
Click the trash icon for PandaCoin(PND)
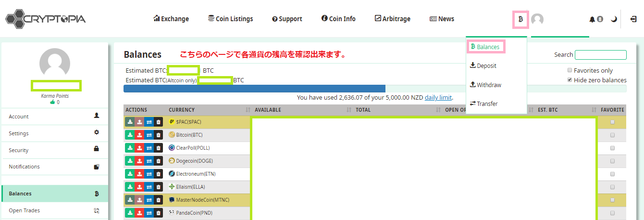point(159,213)
